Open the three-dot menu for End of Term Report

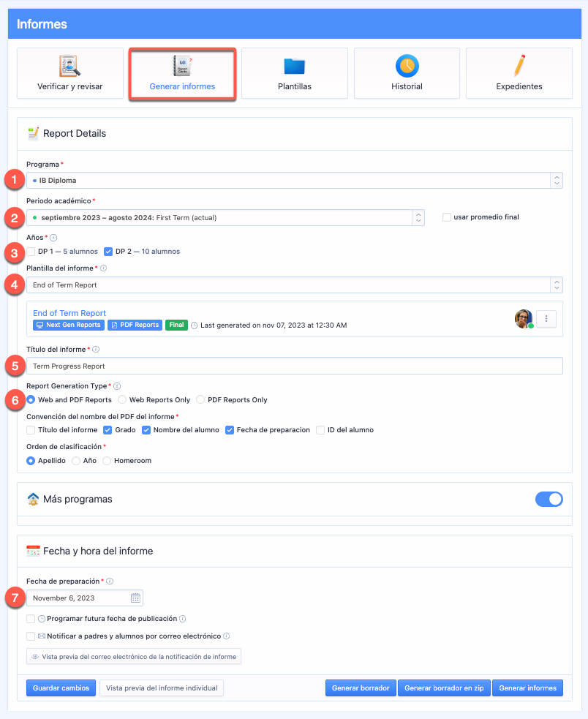[x=547, y=318]
